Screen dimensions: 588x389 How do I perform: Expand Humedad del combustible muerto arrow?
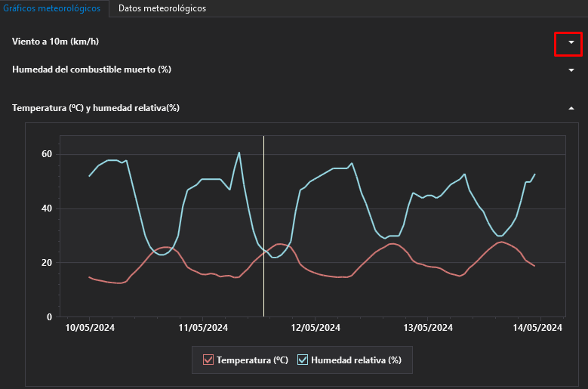(571, 70)
